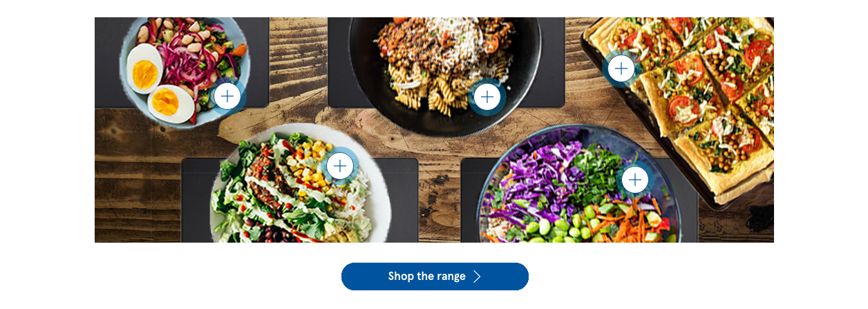The image size is (868, 309).
Task: Open the plus hotspot on purple cabbage bowl
Action: coord(635,180)
